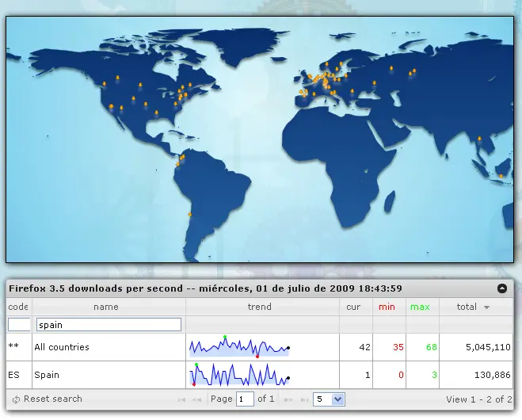Image resolution: width=522 pixels, height=420 pixels.
Task: Click the Firefox 3.5 downloads per second title
Action: 96,288
